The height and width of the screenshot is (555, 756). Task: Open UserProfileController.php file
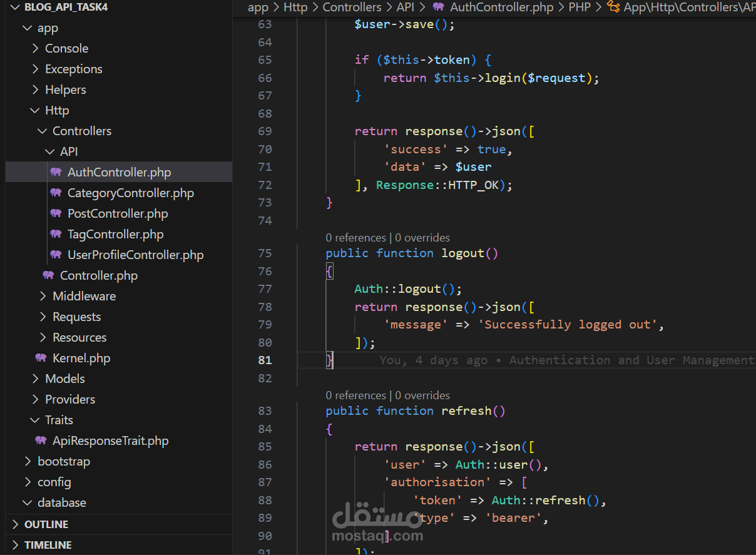[x=136, y=255]
